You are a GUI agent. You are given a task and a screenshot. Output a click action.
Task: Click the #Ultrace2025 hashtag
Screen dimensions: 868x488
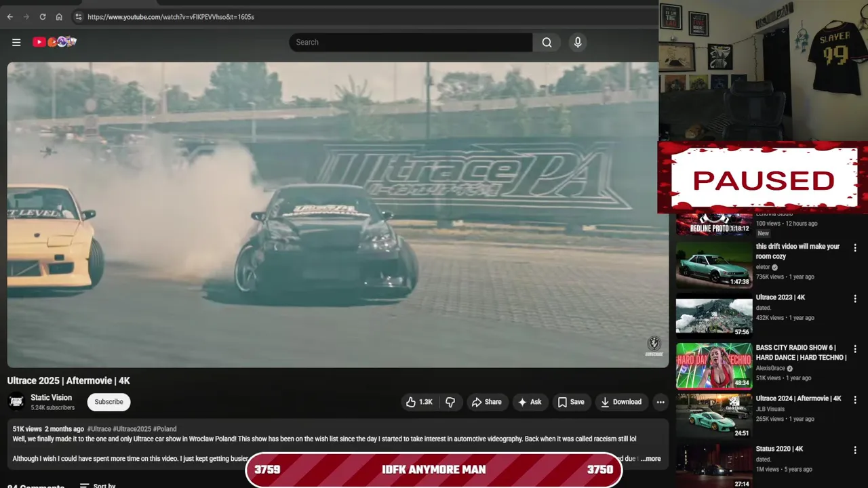132,429
